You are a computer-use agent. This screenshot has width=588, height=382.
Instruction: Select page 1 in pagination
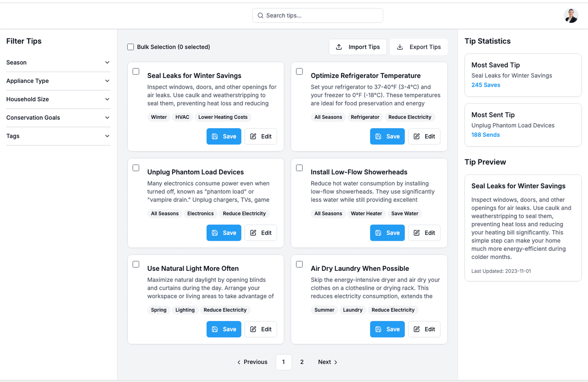[284, 362]
